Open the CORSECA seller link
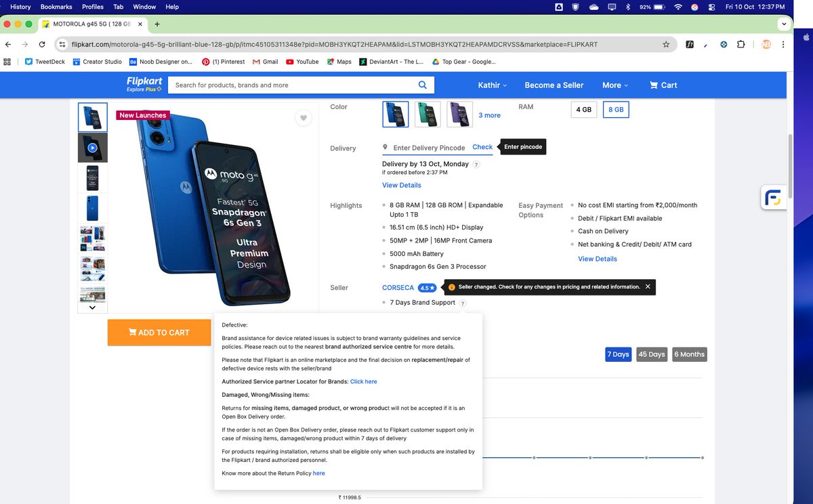Image resolution: width=813 pixels, height=504 pixels. (398, 287)
